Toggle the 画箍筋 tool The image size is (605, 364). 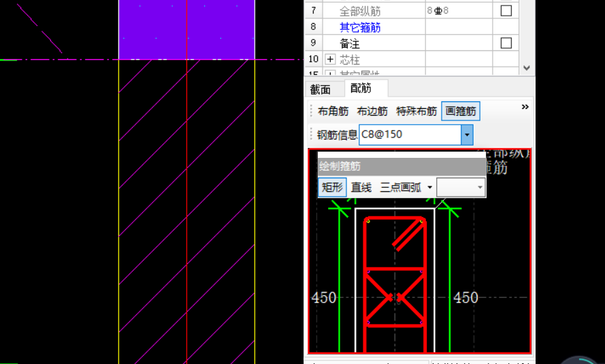[461, 112]
